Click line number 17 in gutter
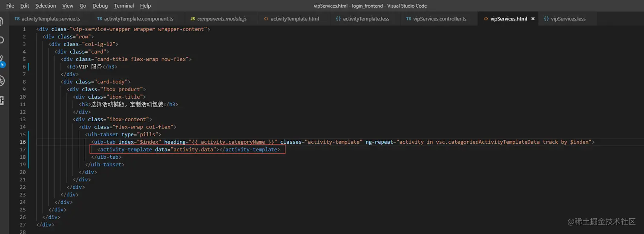Image resolution: width=644 pixels, height=234 pixels. pos(23,149)
